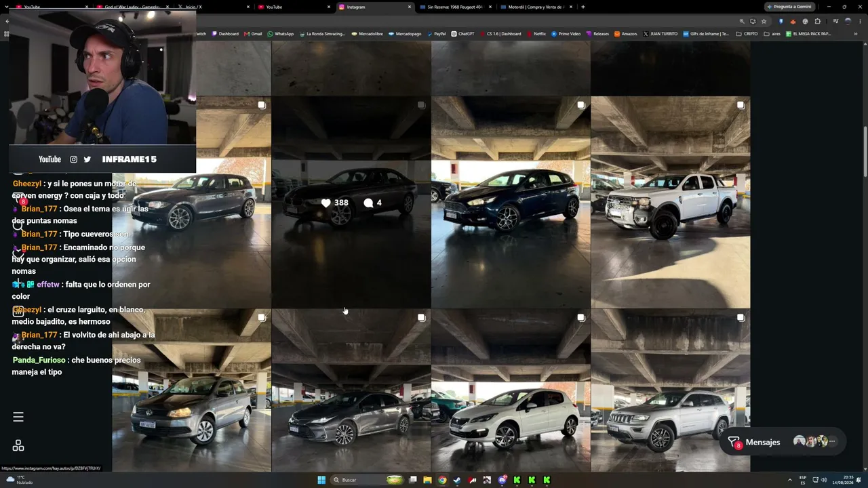Open the PayPal bookmark
The image size is (868, 488).
coord(436,34)
